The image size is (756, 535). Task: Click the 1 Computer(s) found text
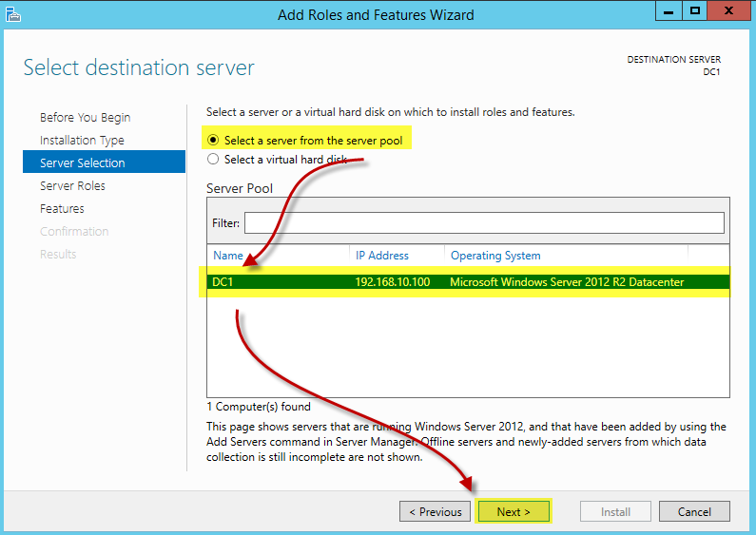259,407
